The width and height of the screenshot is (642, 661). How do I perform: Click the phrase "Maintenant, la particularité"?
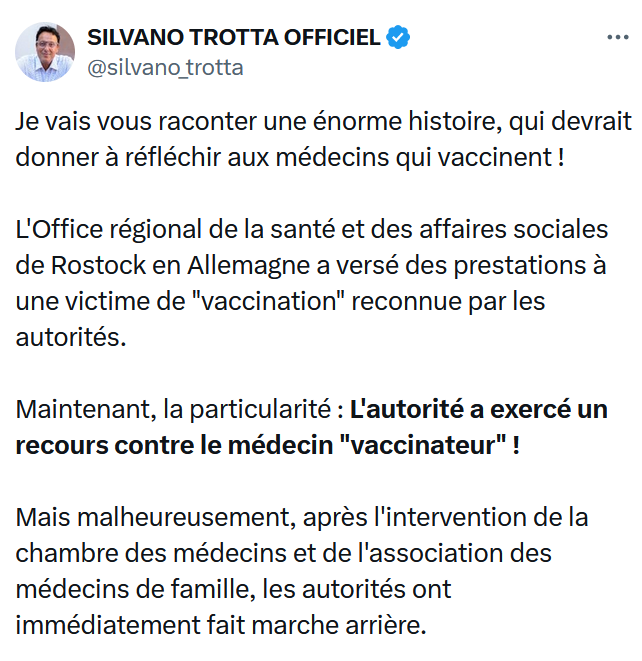pyautogui.click(x=173, y=410)
